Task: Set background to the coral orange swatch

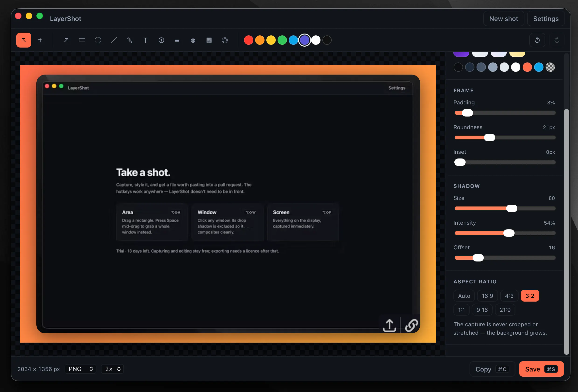Action: tap(527, 67)
